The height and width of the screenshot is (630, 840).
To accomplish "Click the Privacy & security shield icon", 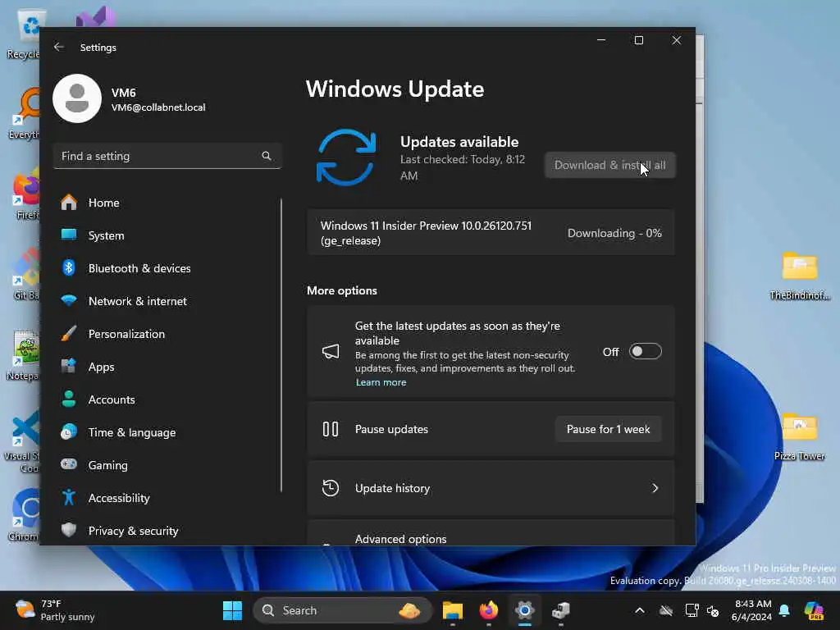I will 69,531.
